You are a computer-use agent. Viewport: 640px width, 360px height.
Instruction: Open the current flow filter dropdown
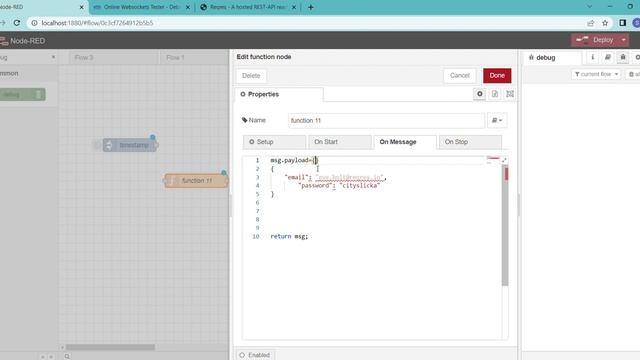coord(596,74)
